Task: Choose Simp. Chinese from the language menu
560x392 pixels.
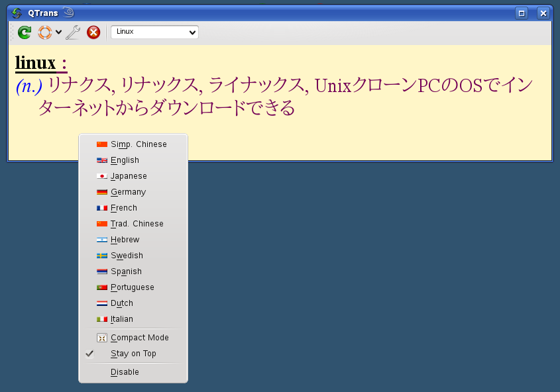Action: [x=133, y=144]
